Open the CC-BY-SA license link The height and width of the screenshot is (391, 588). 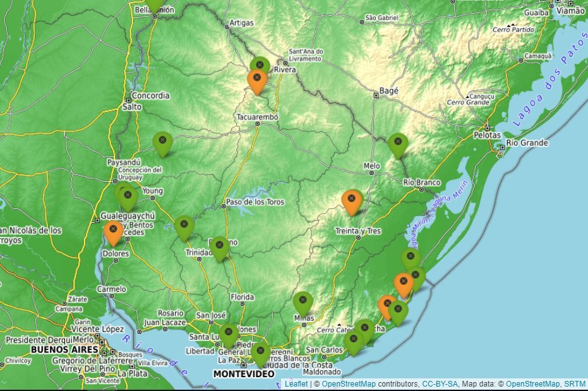[x=440, y=384]
